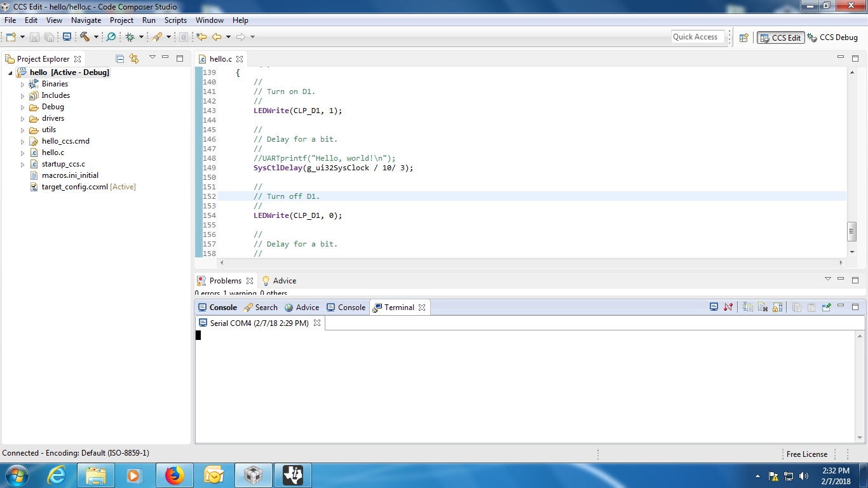The image size is (868, 488).
Task: Click the Open Perspective icon
Action: (x=744, y=37)
